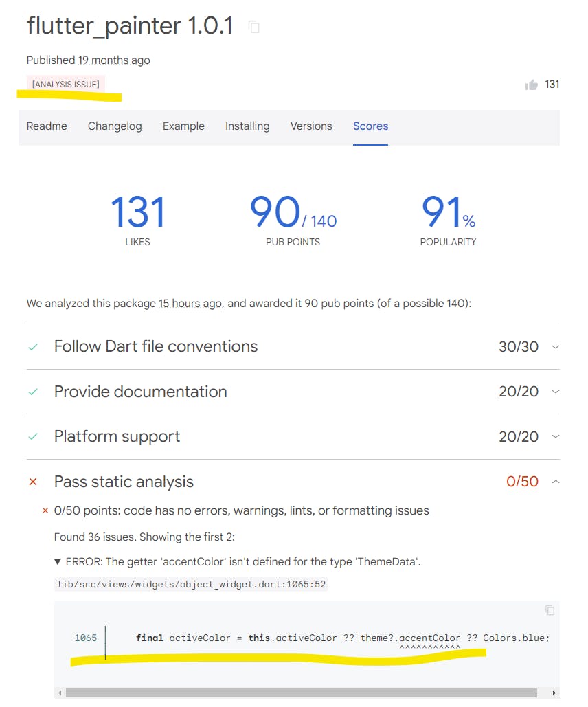Click the left arrow of the code scrollbar
This screenshot has height=707, width=588.
click(60, 693)
